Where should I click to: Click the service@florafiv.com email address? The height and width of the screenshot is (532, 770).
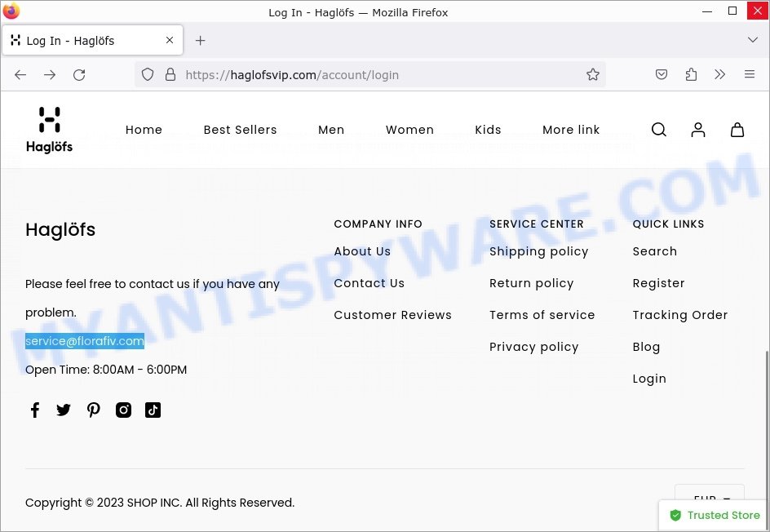tap(85, 341)
